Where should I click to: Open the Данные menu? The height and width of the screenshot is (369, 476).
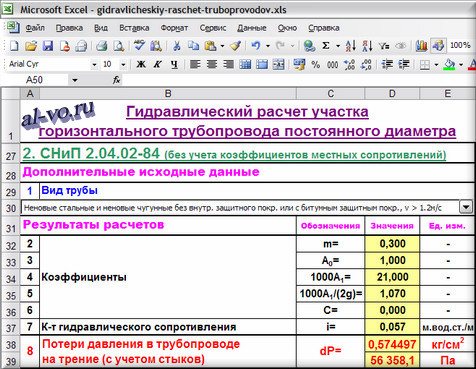[252, 28]
